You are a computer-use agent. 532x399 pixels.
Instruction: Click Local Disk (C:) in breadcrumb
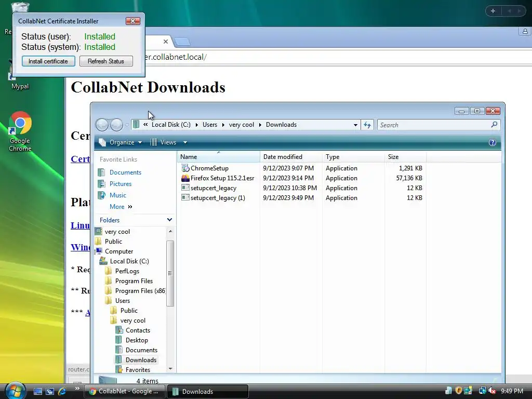(171, 125)
